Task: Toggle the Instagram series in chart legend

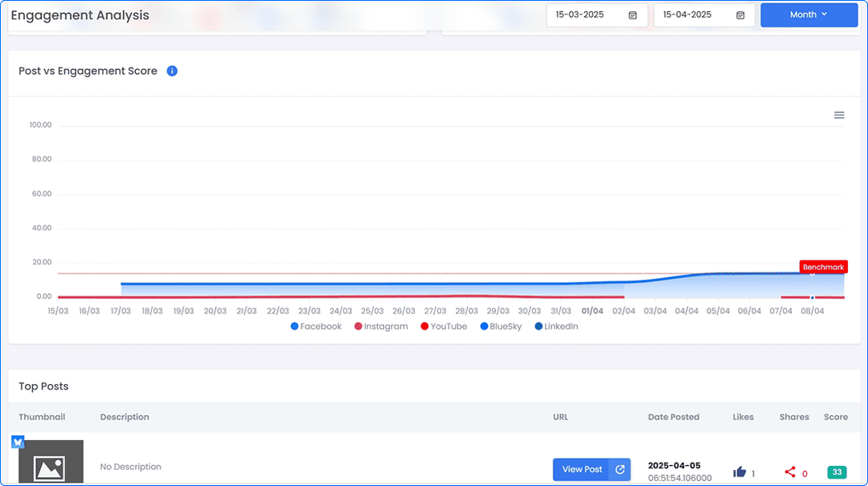Action: (380, 327)
